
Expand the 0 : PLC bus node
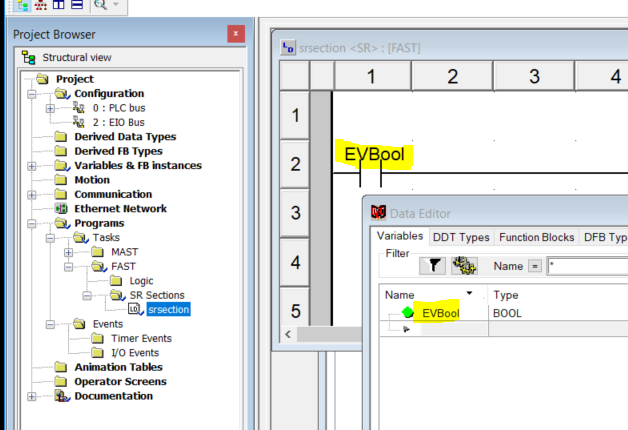[x=50, y=109]
